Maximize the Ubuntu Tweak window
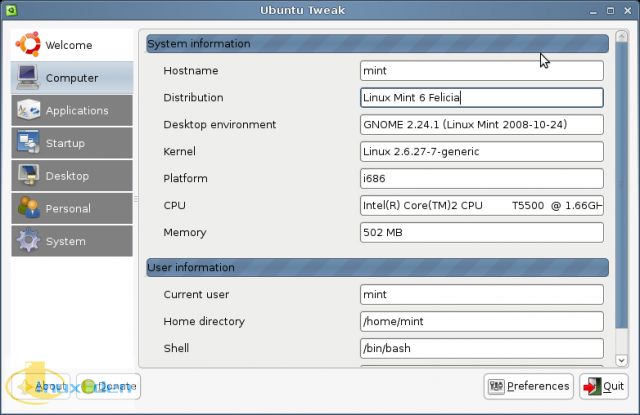640x415 pixels. [610, 11]
